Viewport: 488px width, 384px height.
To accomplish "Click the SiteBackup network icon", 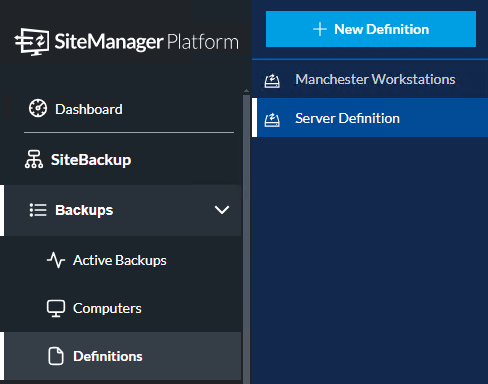I will [x=34, y=159].
